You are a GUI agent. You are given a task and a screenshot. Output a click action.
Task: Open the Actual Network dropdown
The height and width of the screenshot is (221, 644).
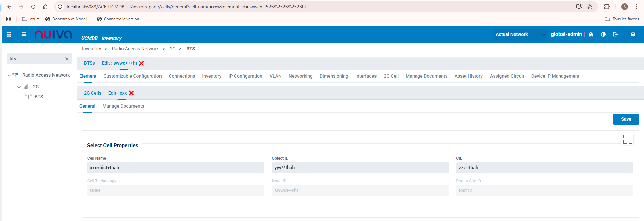[520, 34]
